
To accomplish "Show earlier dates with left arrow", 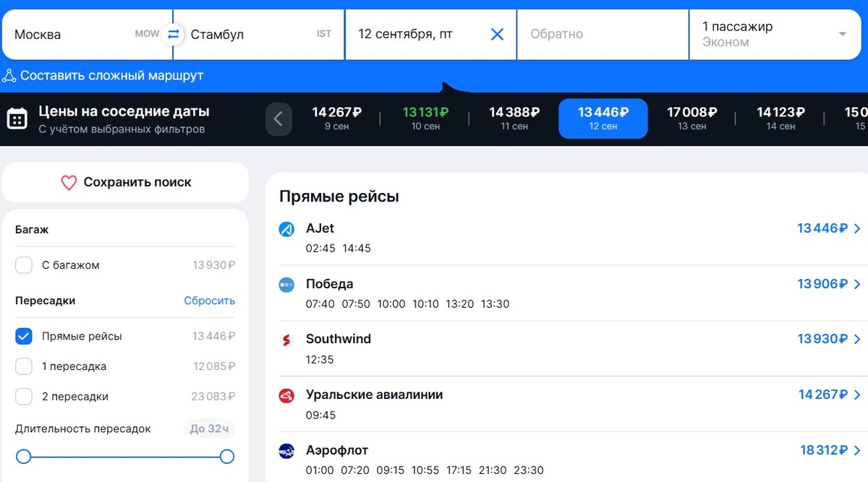I will click(278, 119).
